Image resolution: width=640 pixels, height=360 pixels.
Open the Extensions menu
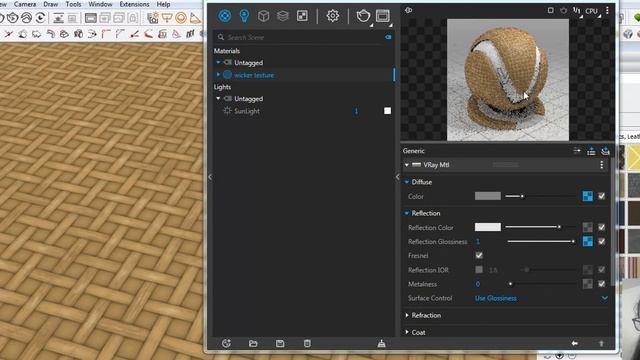click(x=134, y=4)
